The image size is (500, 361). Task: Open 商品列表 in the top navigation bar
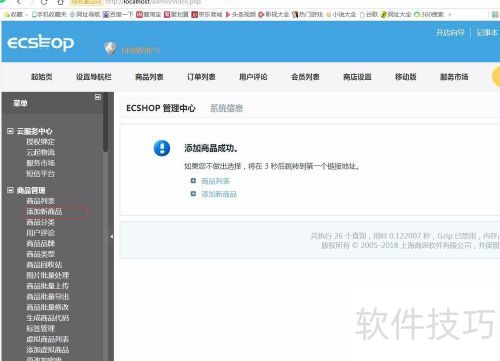pos(149,77)
